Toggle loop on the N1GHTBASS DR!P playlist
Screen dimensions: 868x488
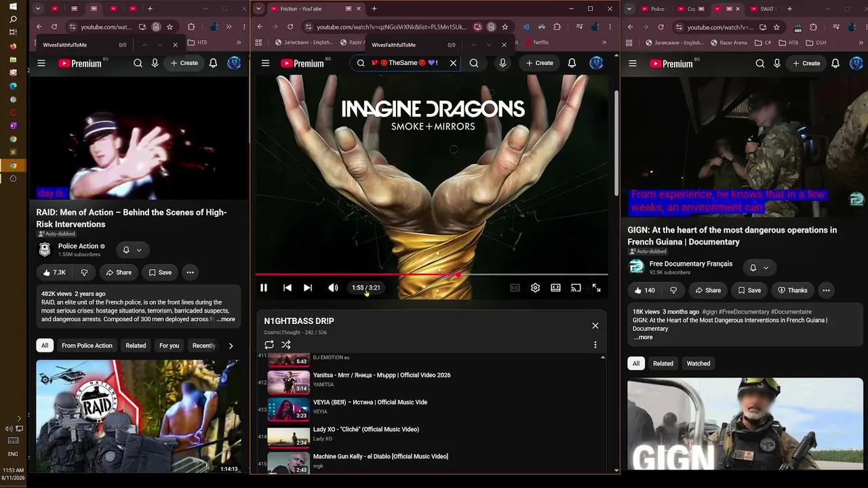(x=269, y=345)
